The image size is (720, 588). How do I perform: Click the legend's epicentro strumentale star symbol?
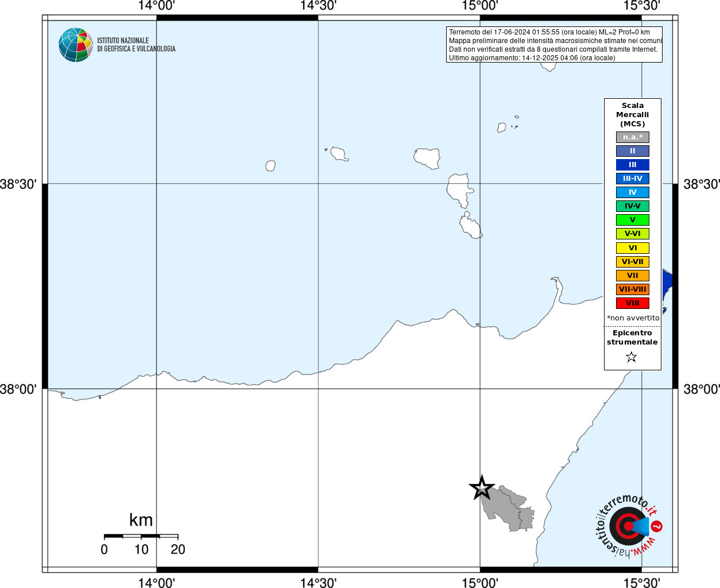(x=632, y=357)
